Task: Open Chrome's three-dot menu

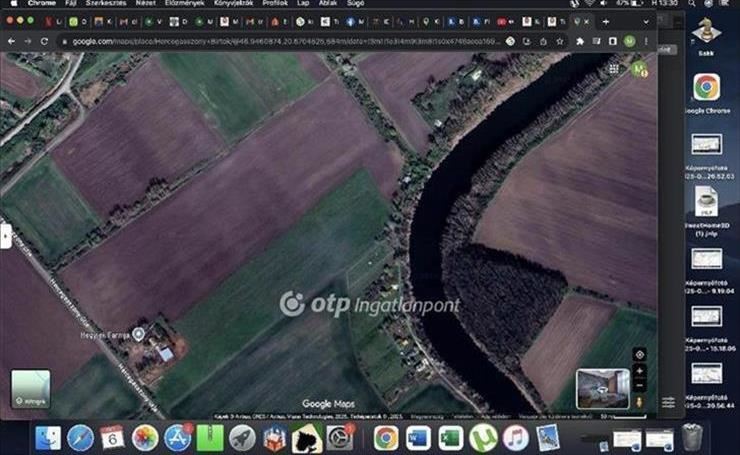Action: (x=647, y=41)
